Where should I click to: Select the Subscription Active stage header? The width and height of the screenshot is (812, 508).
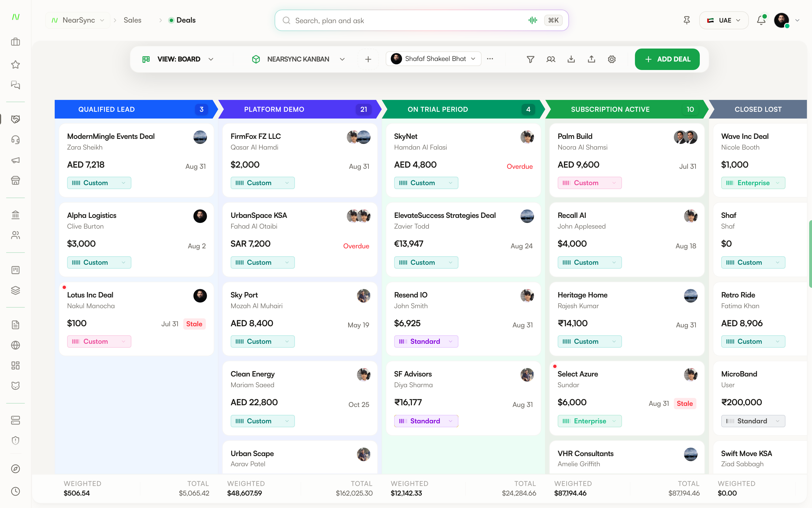(x=627, y=109)
